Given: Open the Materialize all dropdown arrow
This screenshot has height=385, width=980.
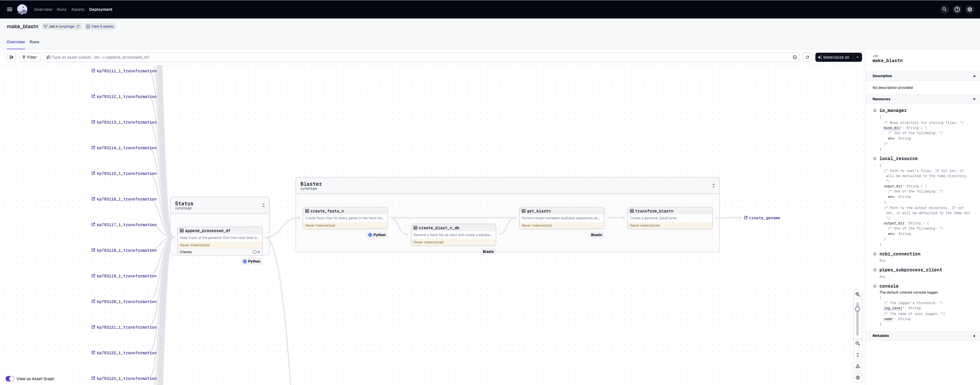Looking at the screenshot, I should pyautogui.click(x=857, y=58).
